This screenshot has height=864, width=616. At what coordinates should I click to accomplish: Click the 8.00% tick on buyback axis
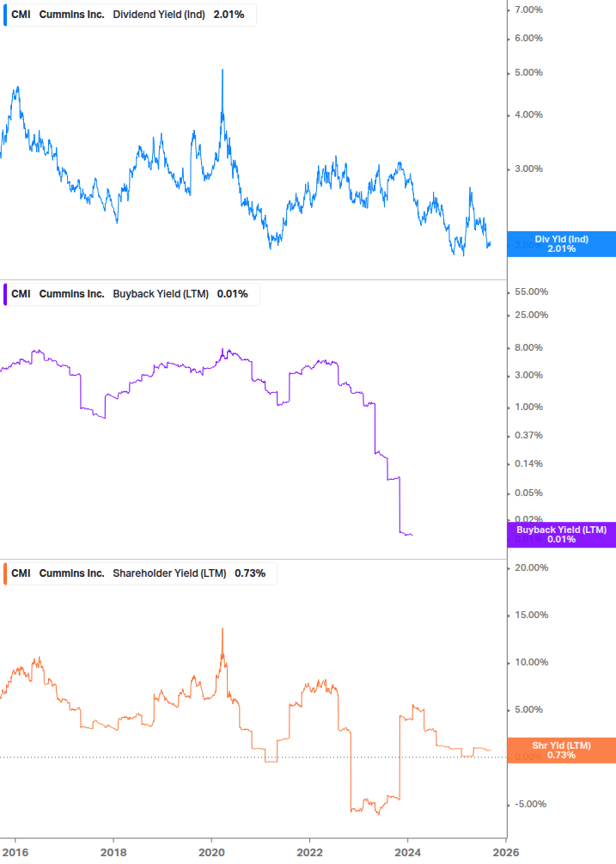[x=528, y=347]
